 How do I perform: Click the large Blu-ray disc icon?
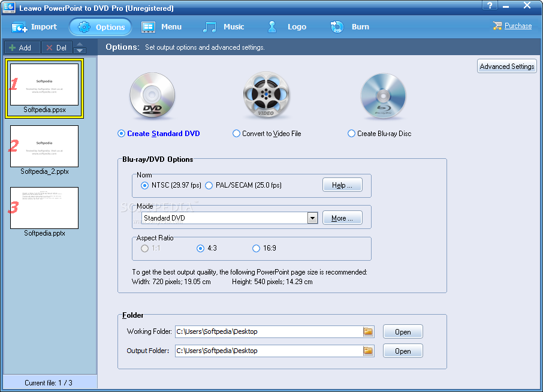(x=383, y=95)
